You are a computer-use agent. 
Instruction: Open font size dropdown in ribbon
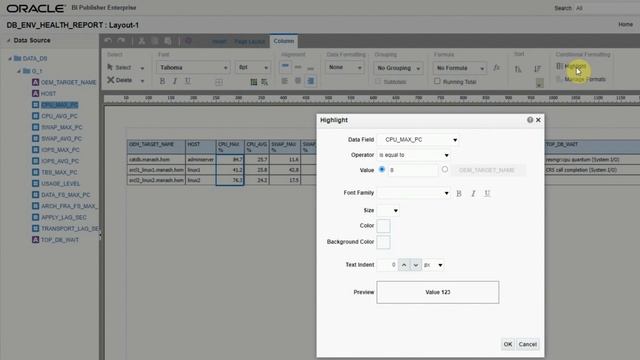click(252, 67)
